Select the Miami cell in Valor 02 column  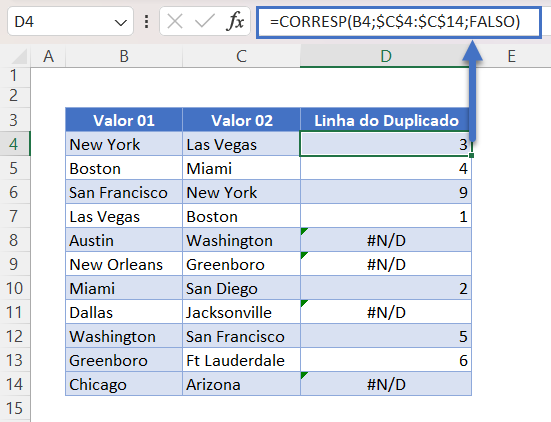pyautogui.click(x=241, y=168)
